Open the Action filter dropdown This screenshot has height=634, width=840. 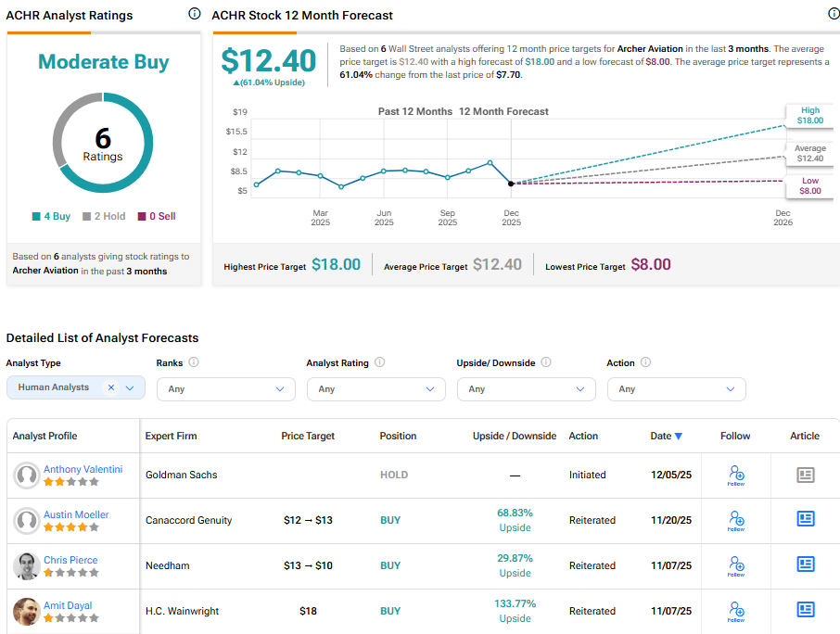click(677, 389)
